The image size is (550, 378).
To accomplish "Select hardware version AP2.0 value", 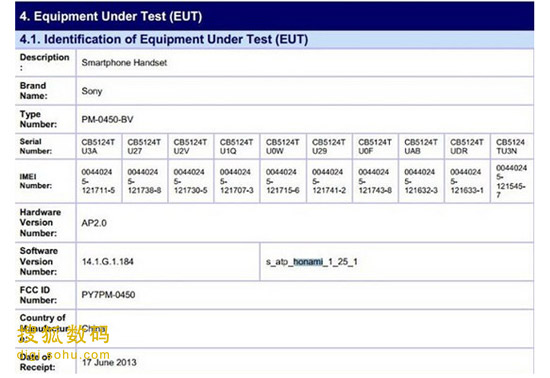I will (94, 223).
